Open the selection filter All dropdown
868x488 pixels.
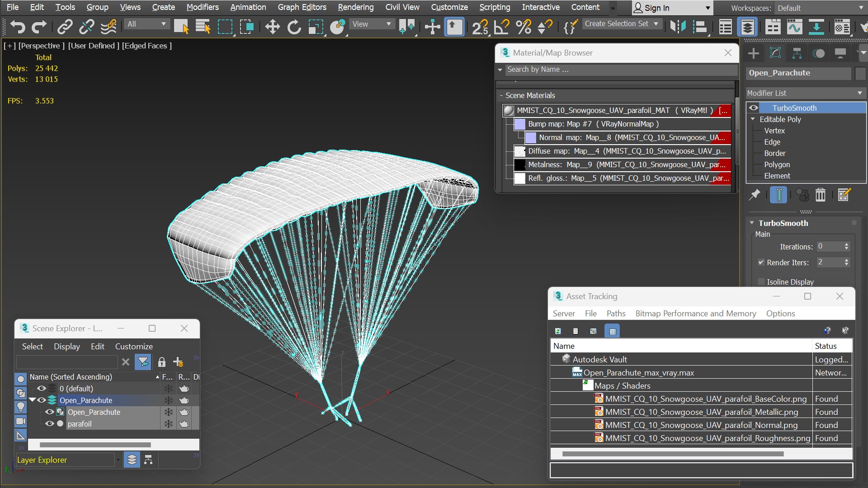tap(146, 24)
